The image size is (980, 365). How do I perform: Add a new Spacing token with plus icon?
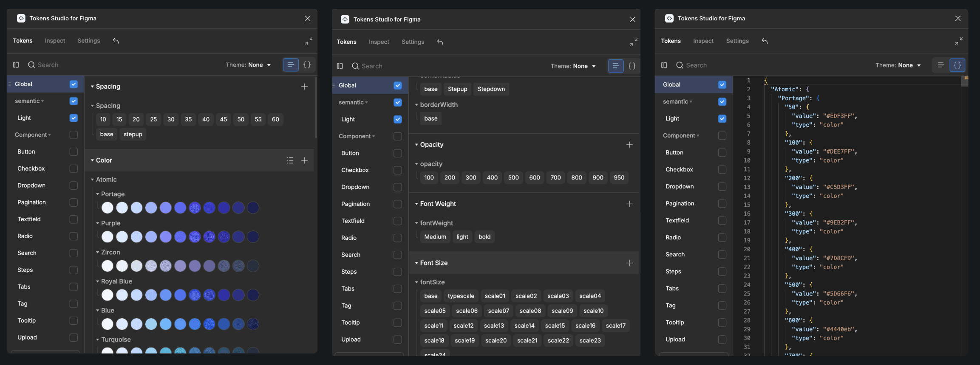pyautogui.click(x=304, y=87)
